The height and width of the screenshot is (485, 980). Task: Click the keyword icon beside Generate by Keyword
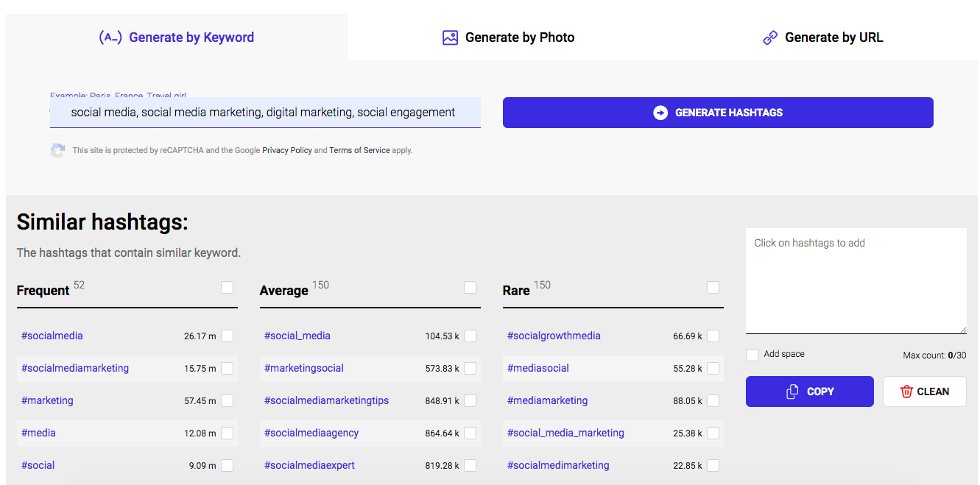[110, 38]
